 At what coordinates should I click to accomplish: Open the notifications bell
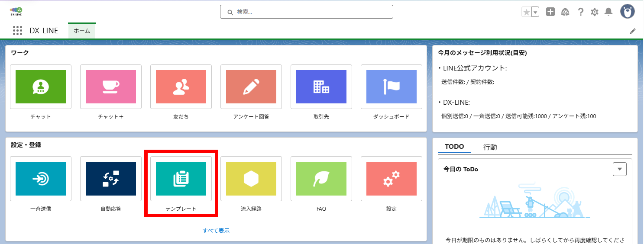(x=608, y=12)
